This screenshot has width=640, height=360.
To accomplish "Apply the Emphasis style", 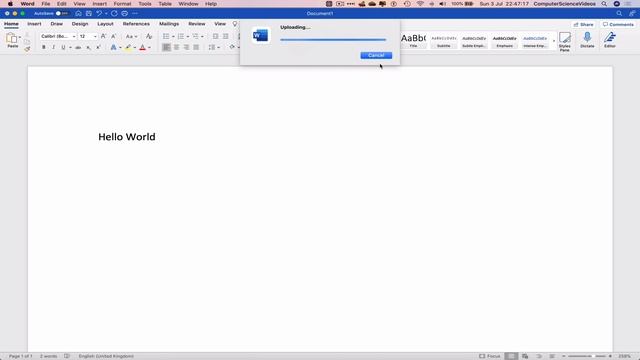I will [x=504, y=40].
